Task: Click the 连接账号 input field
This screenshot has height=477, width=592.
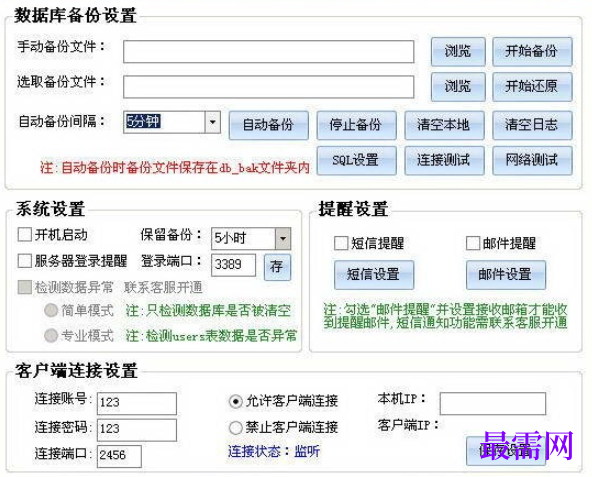Action: [137, 403]
